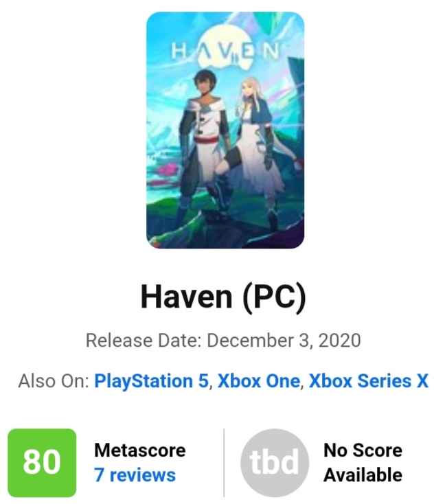Click the Metascore label text
Image resolution: width=434 pixels, height=504 pixels.
[140, 450]
